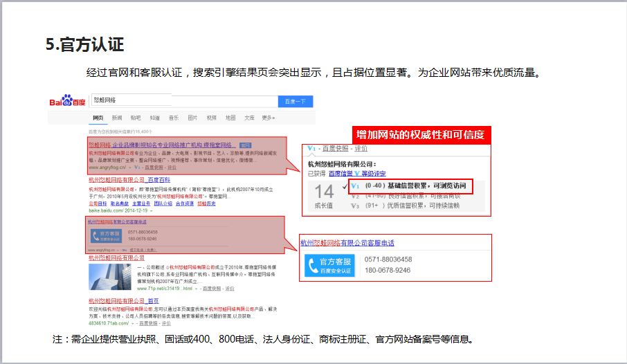The image size is (627, 364).
Task: Switch to the 新闻 search tab
Action: [x=117, y=118]
